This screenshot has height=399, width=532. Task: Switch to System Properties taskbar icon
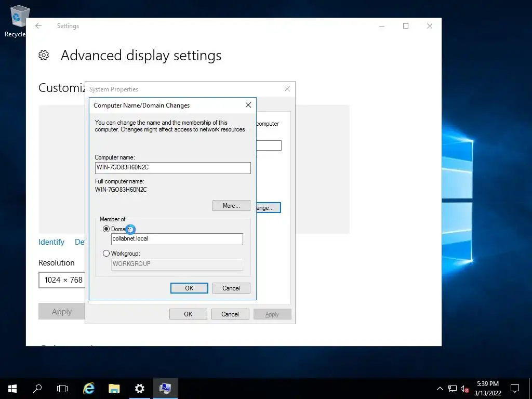tap(165, 389)
